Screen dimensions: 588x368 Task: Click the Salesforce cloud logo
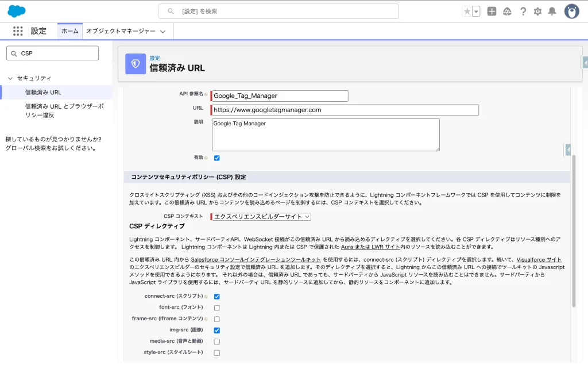tap(16, 11)
